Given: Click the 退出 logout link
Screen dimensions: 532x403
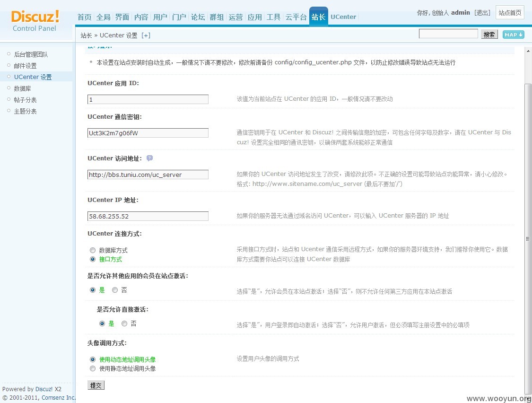Looking at the screenshot, I should point(482,13).
